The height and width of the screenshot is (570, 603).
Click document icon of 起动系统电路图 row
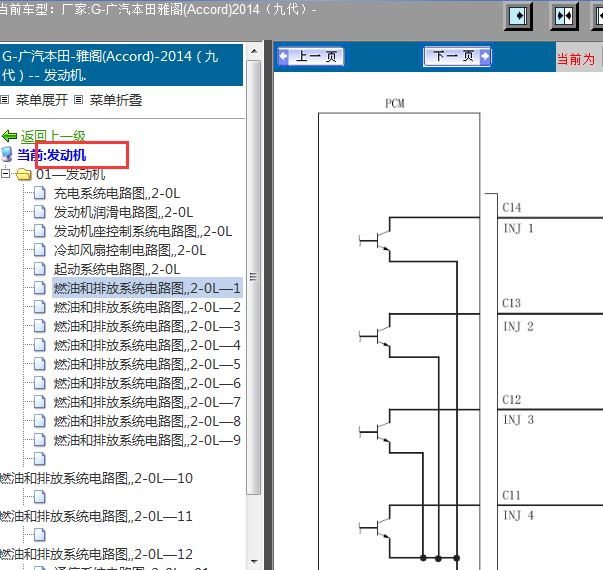click(x=40, y=269)
